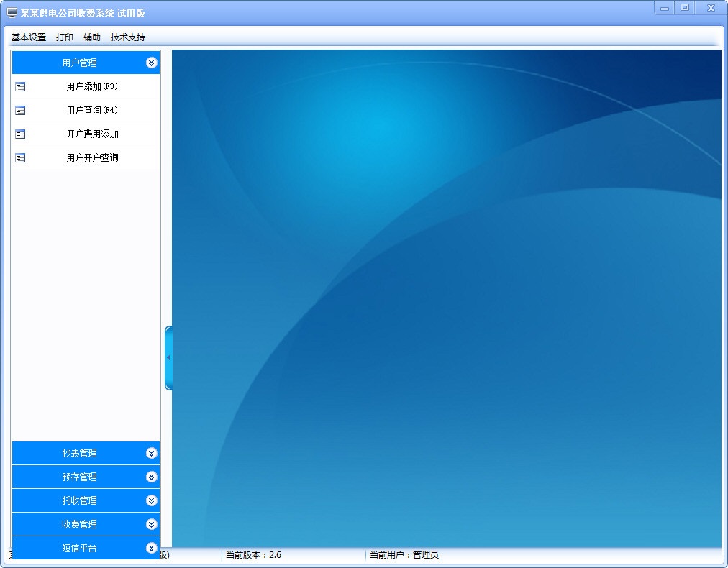Expand the 预存管理 section chevron
Viewport: 728px width, 568px height.
click(x=151, y=477)
